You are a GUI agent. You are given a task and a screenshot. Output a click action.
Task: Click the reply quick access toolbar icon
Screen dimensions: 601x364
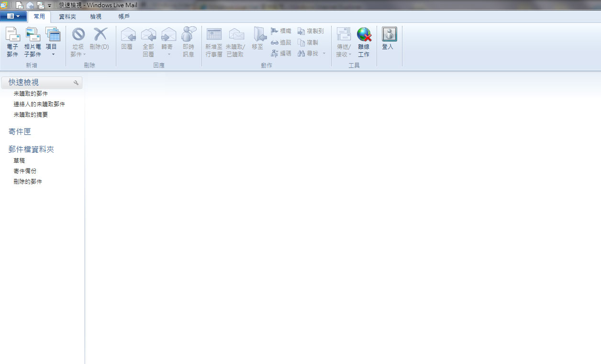[30, 5]
